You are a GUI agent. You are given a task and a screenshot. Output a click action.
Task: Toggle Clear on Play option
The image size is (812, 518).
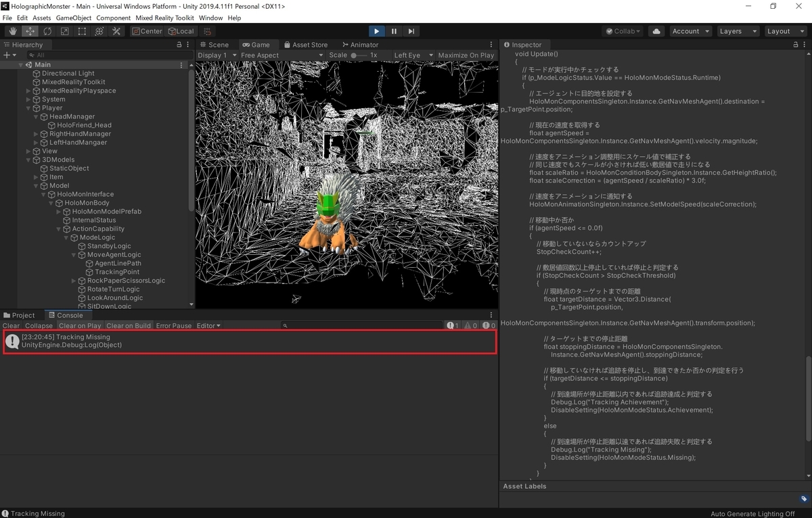point(80,326)
